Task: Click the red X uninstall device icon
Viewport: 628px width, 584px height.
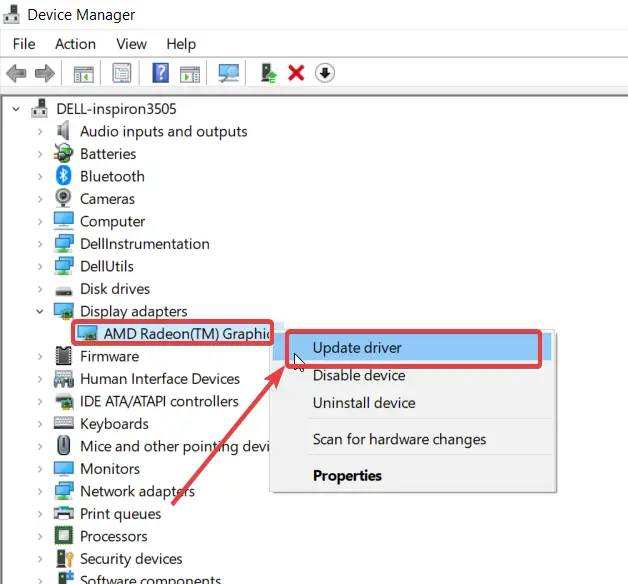Action: [296, 73]
